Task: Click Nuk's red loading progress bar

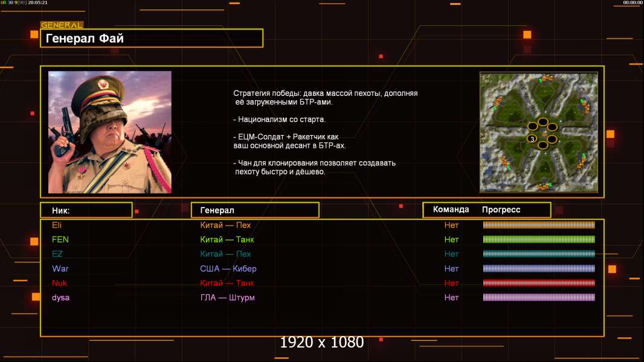Action: pos(539,283)
